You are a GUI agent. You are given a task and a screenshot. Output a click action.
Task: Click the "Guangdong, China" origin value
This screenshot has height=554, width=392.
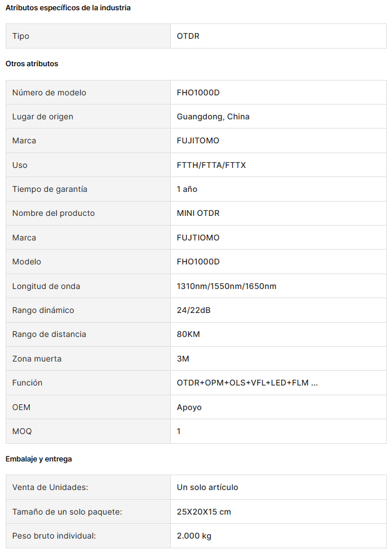point(213,117)
